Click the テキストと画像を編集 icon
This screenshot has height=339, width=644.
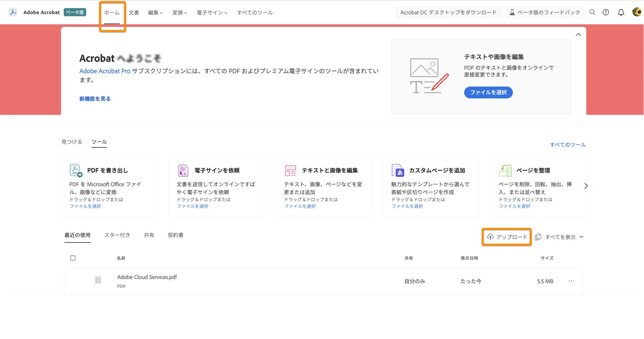(x=290, y=170)
